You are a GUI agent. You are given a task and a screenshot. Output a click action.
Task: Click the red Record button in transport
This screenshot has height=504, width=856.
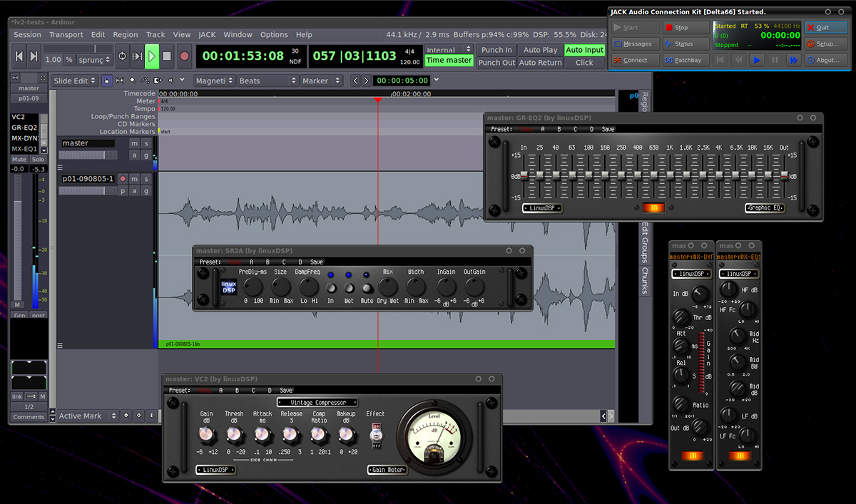[x=184, y=56]
